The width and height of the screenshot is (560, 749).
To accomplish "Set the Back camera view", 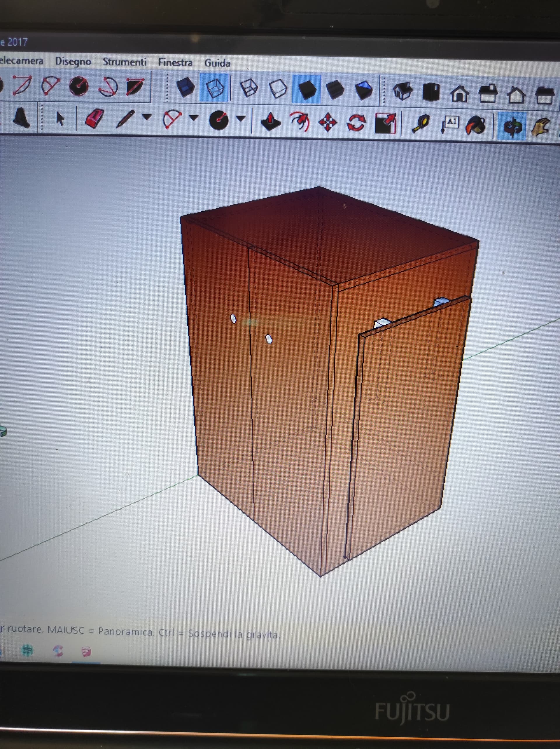I will pyautogui.click(x=516, y=95).
